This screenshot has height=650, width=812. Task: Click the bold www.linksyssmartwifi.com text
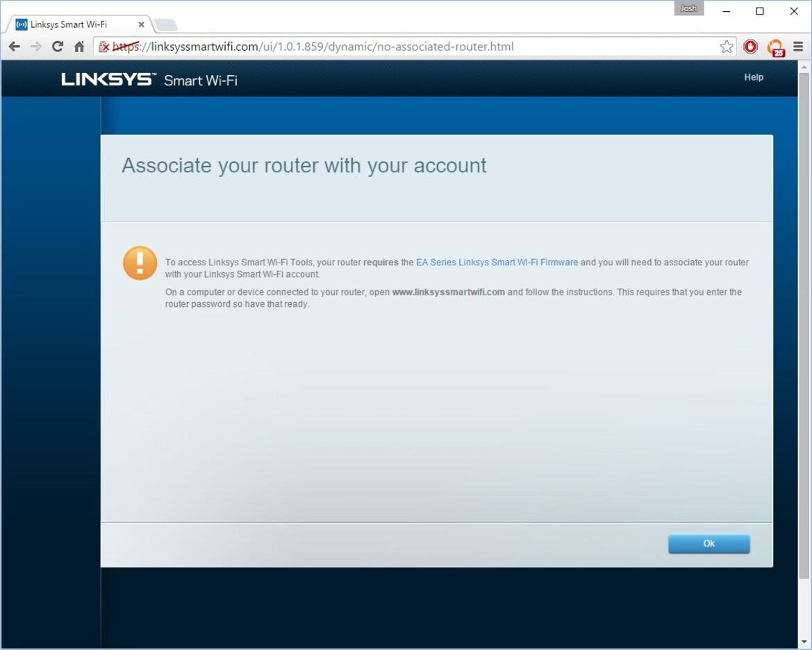[x=449, y=292]
